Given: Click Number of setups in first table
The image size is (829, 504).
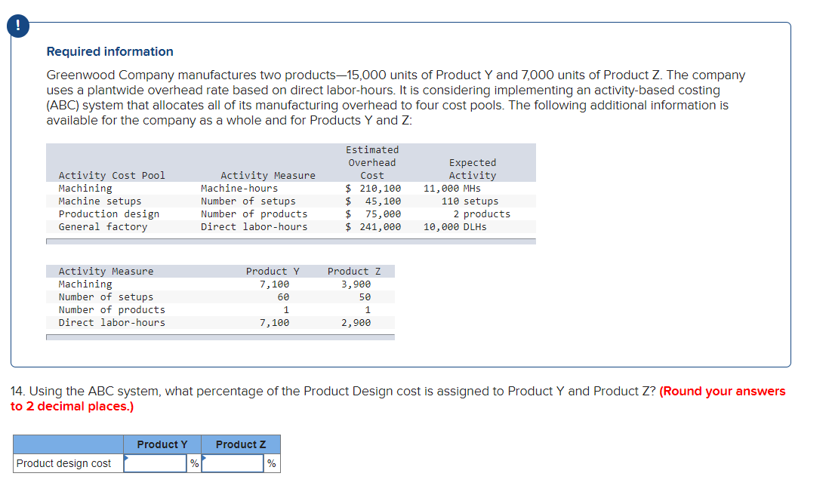Looking at the screenshot, I should click(x=248, y=201).
